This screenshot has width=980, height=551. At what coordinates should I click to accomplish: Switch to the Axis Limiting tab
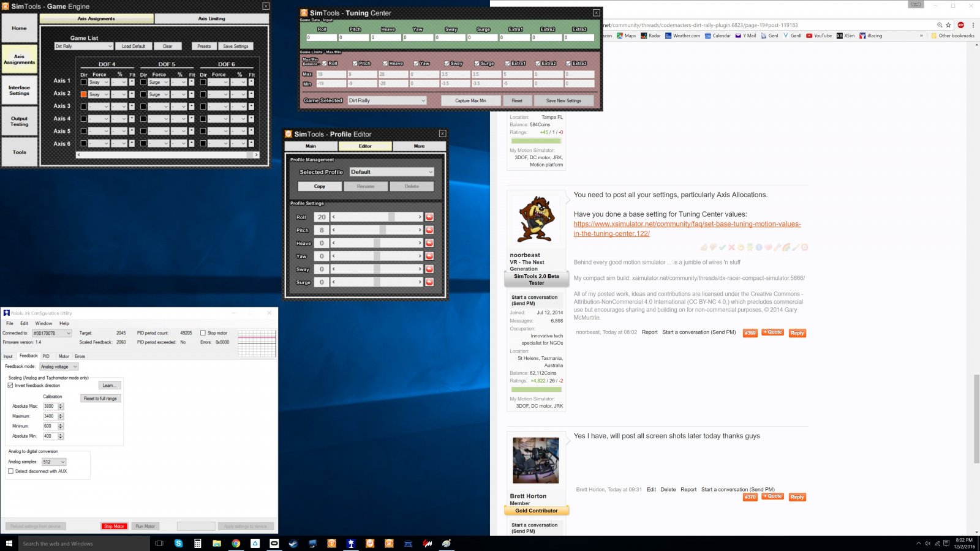pyautogui.click(x=211, y=19)
